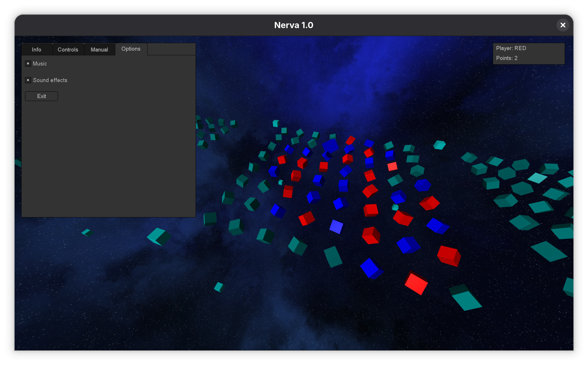Click the Player: RED label
This screenshot has width=588, height=365.
click(511, 48)
